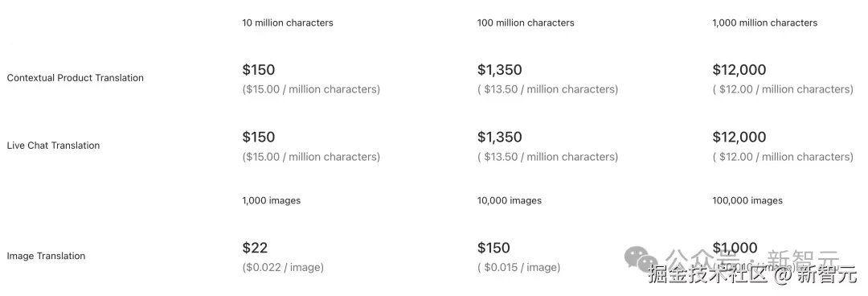This screenshot has height=296, width=868.
Task: Click the WeChat logo icon in watermark
Action: click(x=641, y=257)
